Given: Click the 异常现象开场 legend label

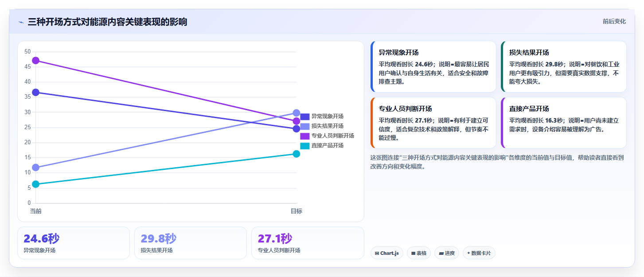Looking at the screenshot, I should (327, 116).
